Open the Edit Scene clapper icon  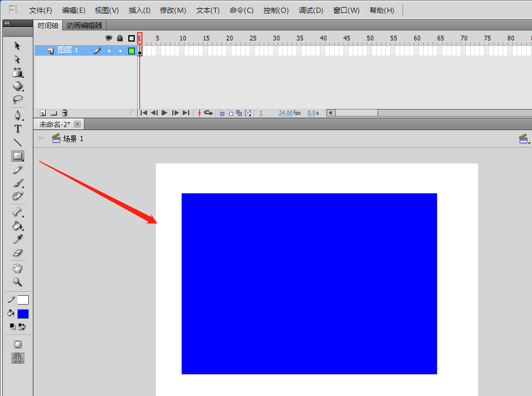pyautogui.click(x=524, y=138)
